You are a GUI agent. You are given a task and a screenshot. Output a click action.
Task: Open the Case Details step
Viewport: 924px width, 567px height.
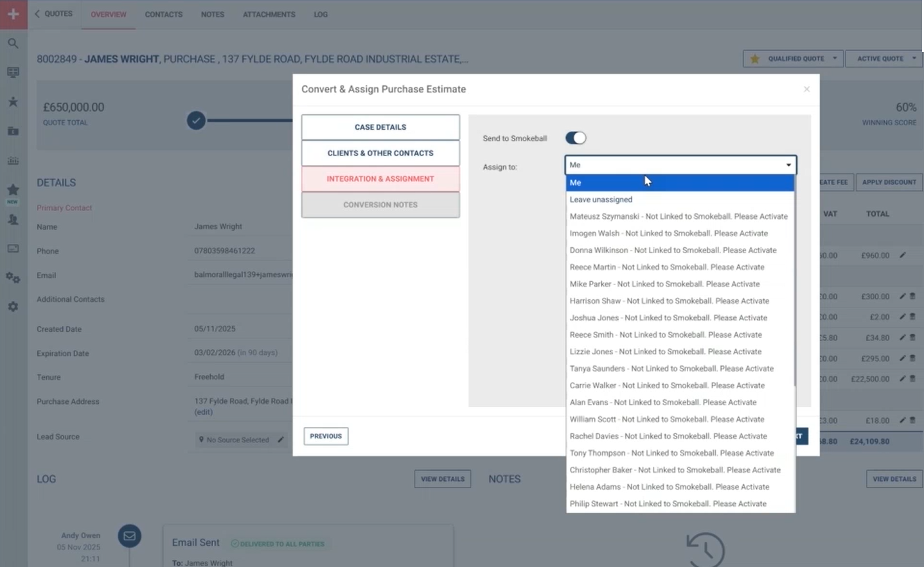pos(380,127)
